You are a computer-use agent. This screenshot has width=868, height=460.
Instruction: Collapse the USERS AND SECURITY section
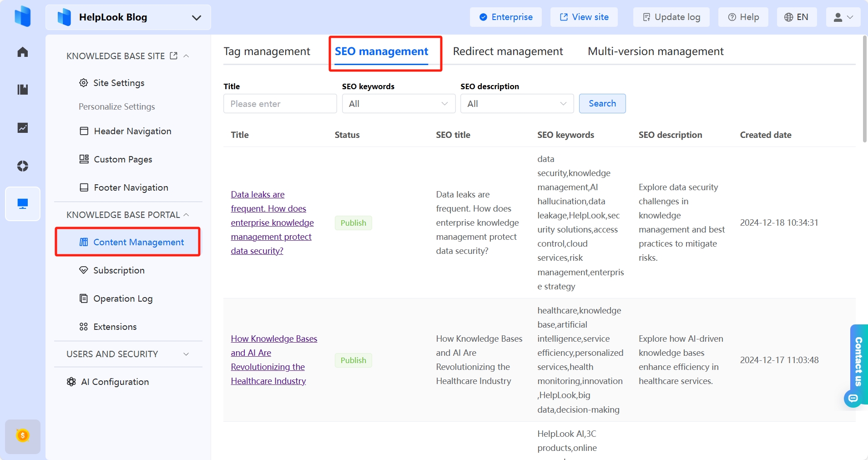click(x=186, y=354)
